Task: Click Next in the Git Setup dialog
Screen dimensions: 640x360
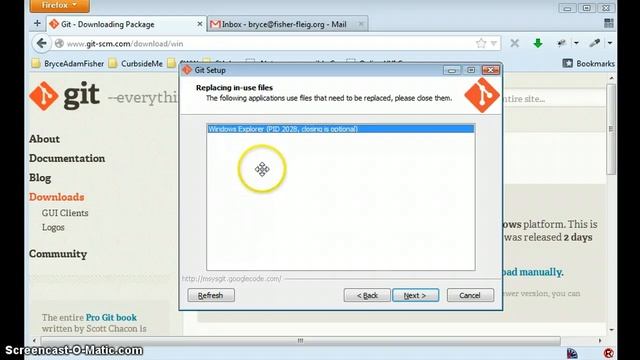Action: click(416, 295)
